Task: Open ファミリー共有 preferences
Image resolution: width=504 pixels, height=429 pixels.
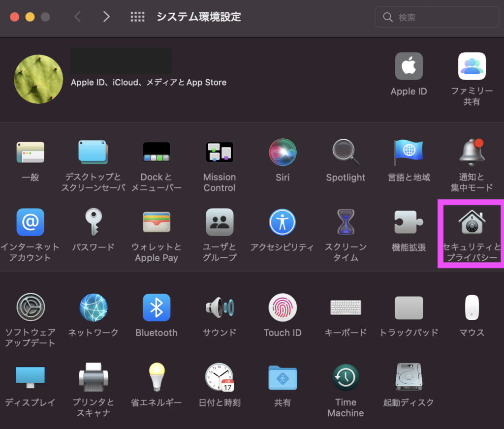Action: (x=472, y=66)
